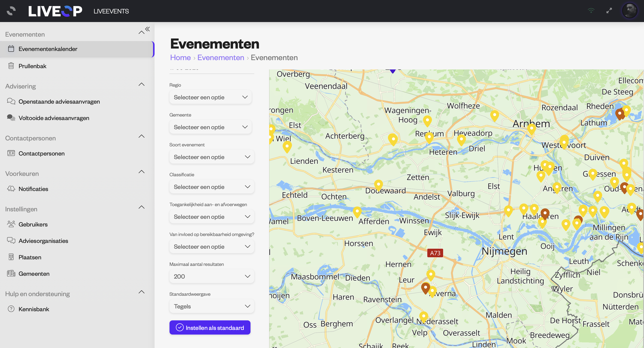Follow the Home breadcrumb link
644x348 pixels.
click(180, 58)
